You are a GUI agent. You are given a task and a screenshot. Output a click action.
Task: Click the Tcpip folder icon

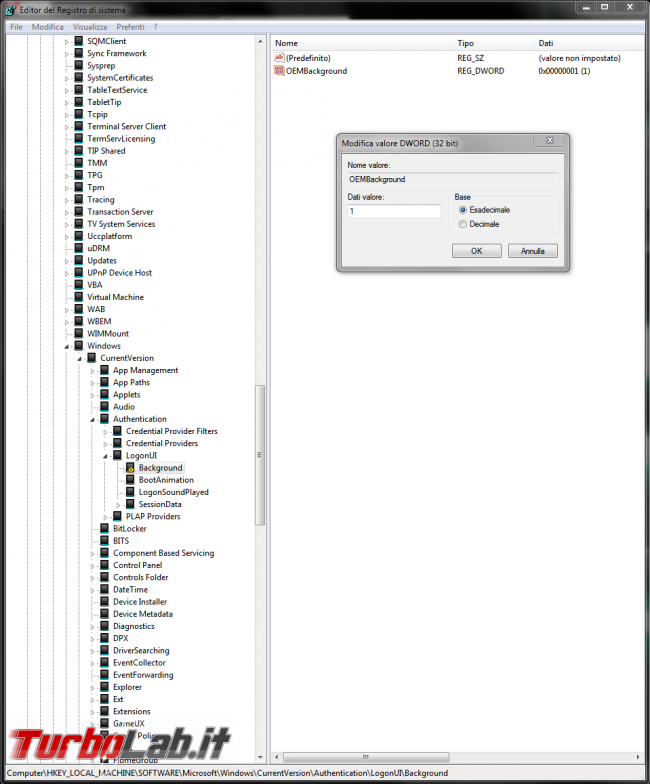78,114
